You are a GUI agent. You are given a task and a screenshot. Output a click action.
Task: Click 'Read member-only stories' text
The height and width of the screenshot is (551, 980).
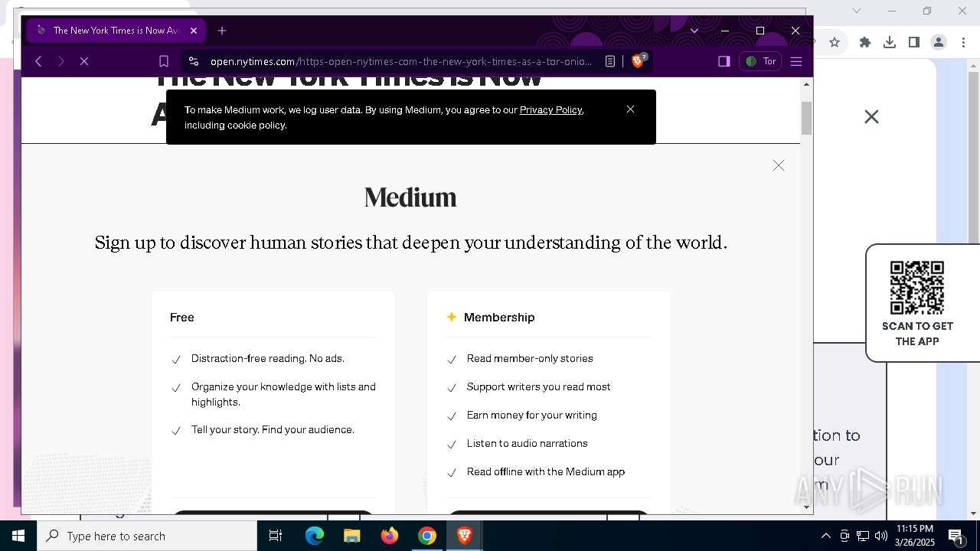(530, 358)
